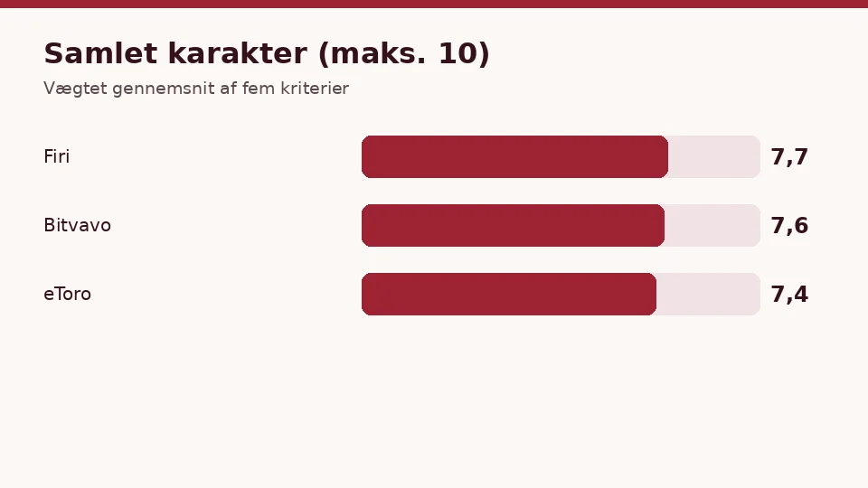Select the Bitvavo row label

pos(78,225)
